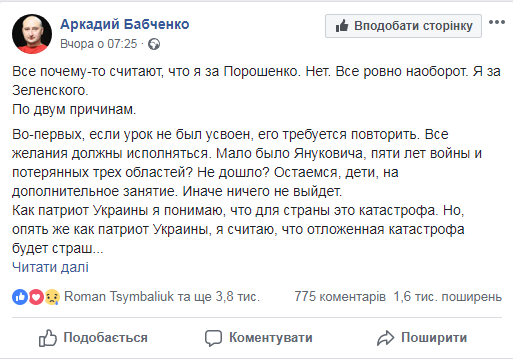Click the Вподобати сторінку button

[x=403, y=26]
